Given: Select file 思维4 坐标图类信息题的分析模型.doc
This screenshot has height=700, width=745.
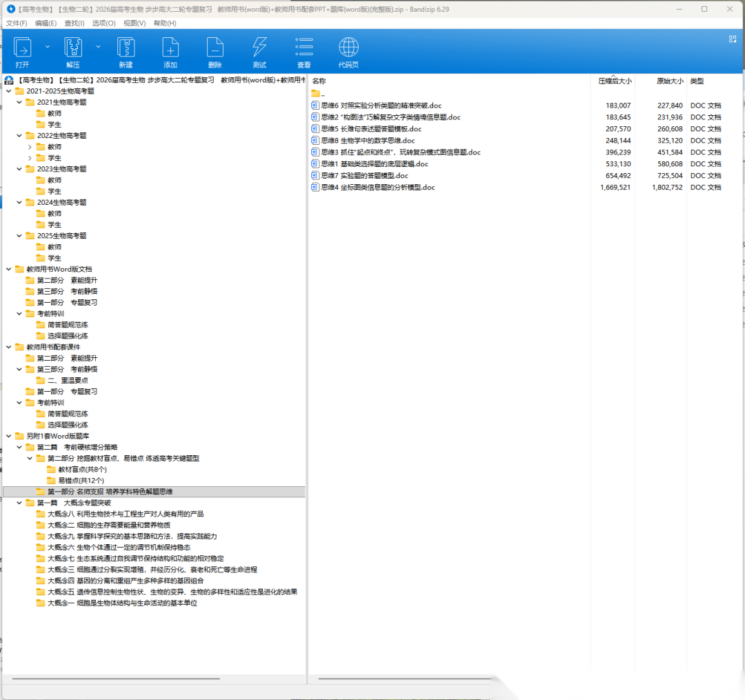Looking at the screenshot, I should 377,187.
